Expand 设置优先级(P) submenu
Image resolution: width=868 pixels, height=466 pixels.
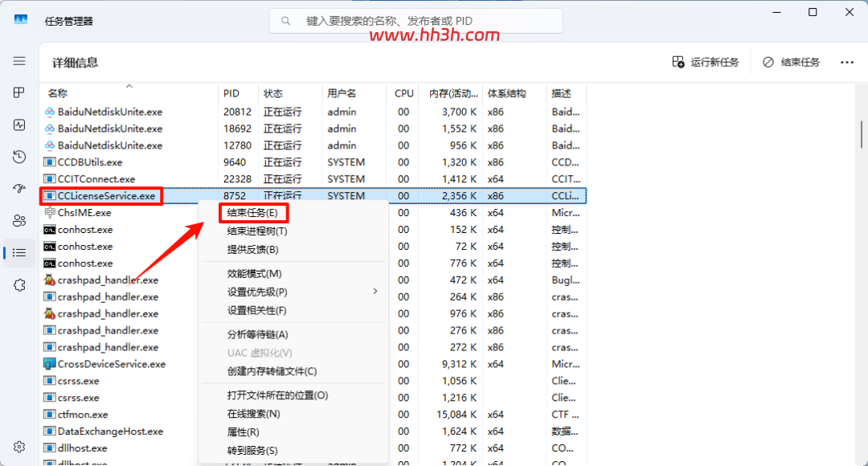(293, 292)
